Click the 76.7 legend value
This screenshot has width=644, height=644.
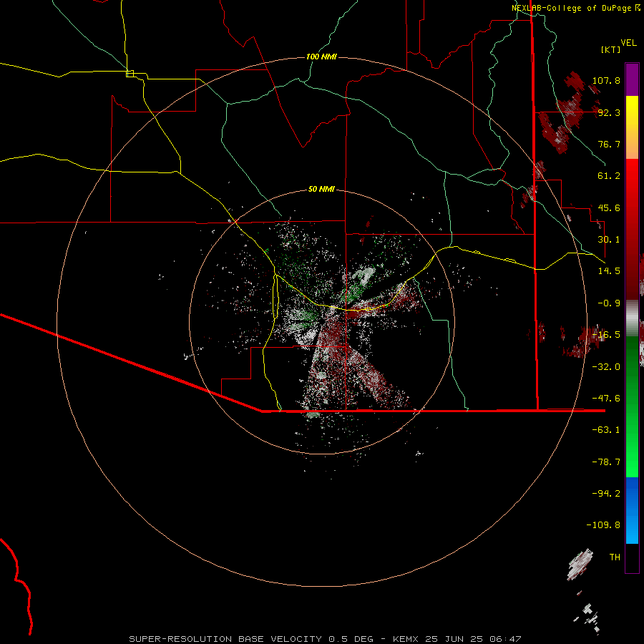click(609, 144)
